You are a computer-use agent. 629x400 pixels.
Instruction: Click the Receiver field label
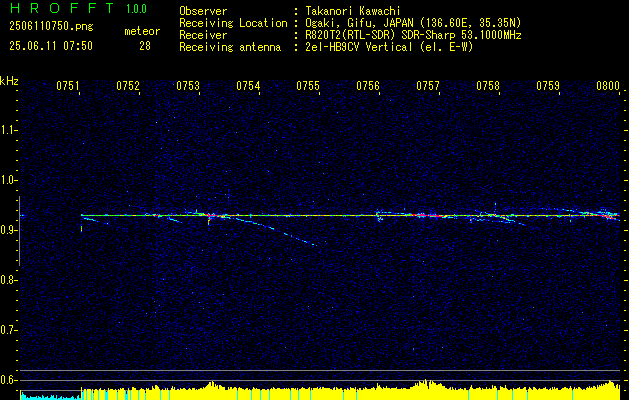click(x=203, y=35)
